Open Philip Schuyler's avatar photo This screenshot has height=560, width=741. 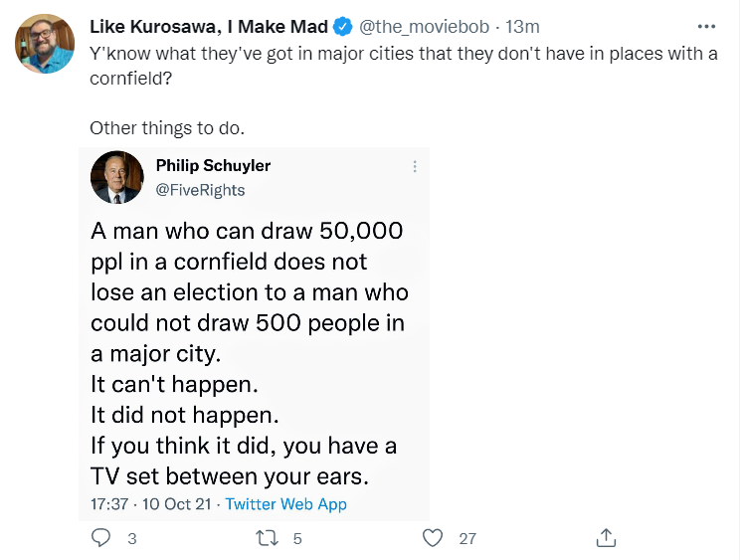coord(117,177)
